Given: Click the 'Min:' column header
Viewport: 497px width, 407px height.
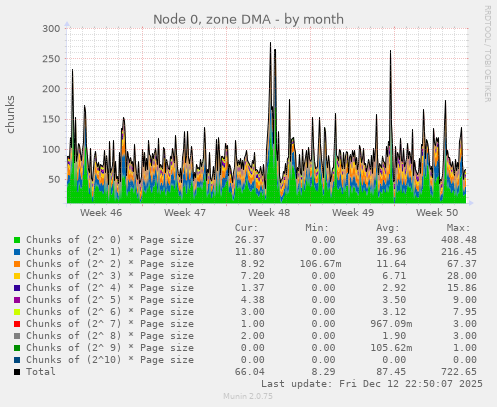Looking at the screenshot, I should (317, 228).
